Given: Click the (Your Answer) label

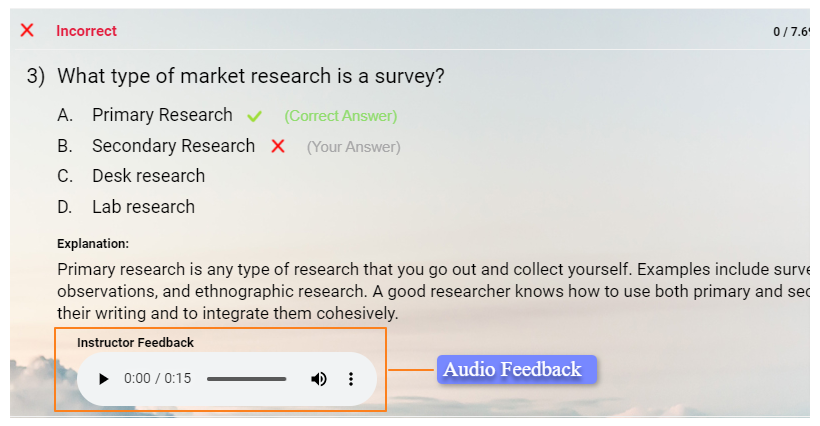Looking at the screenshot, I should point(353,147).
